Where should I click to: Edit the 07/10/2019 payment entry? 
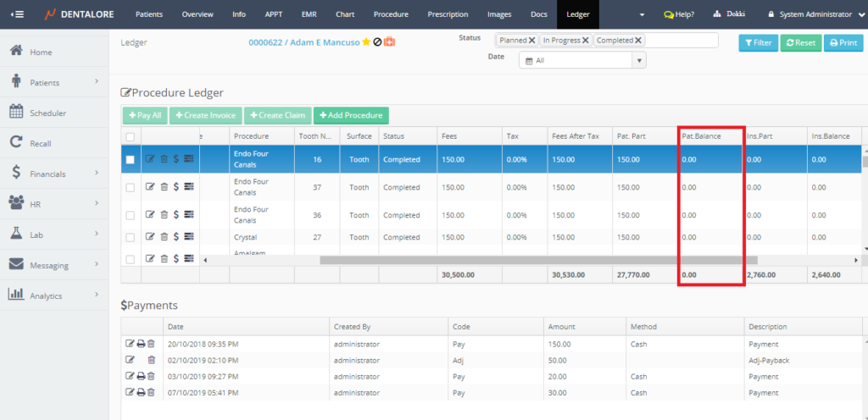pos(130,392)
